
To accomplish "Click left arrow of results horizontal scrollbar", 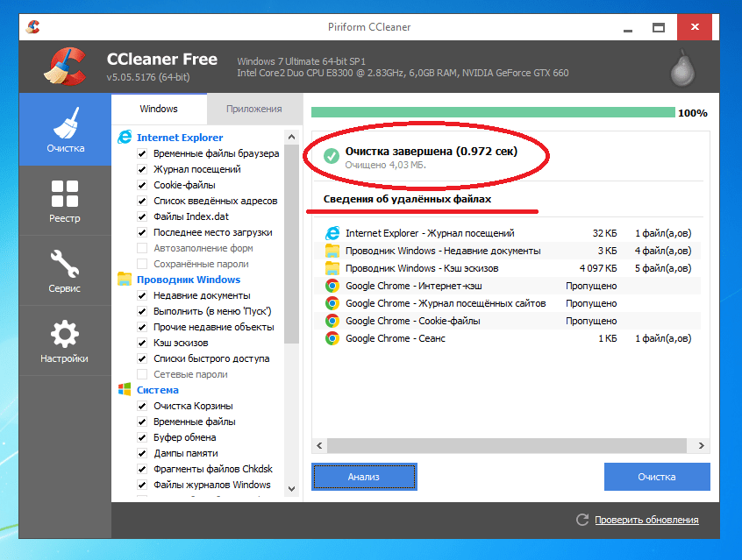I will pyautogui.click(x=319, y=445).
